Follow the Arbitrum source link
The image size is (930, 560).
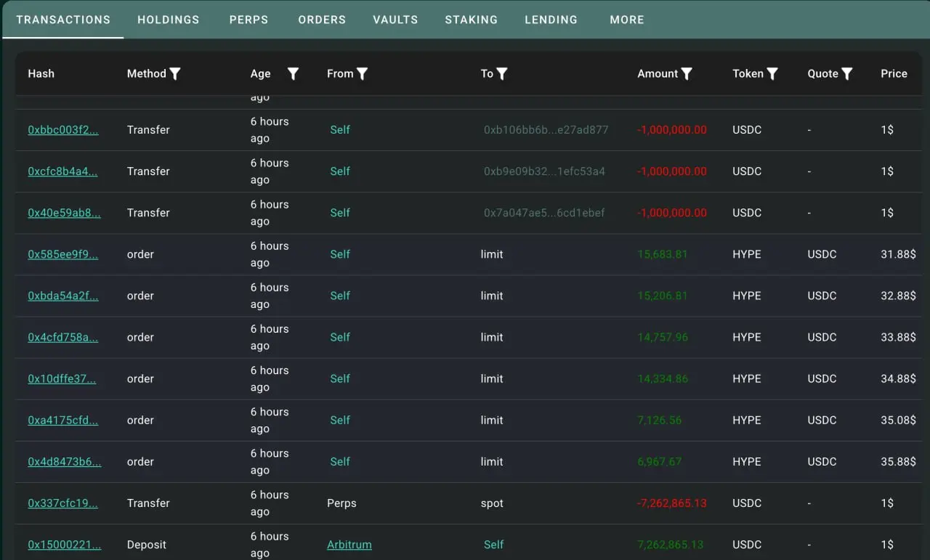coord(349,545)
